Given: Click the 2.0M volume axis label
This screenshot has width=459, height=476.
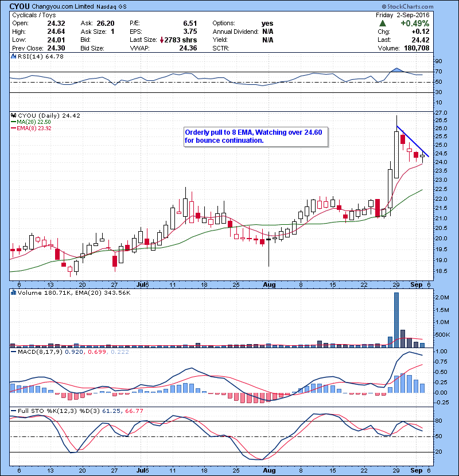Looking at the screenshot, I should click(x=442, y=298).
